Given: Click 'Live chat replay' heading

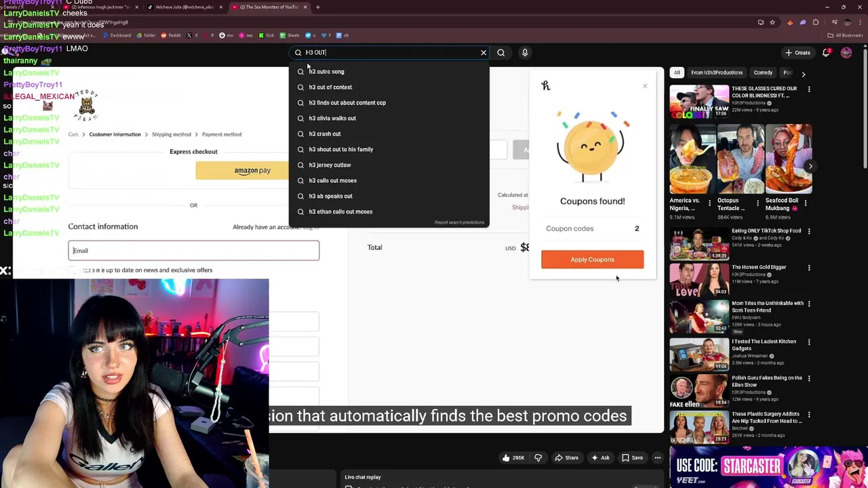Looking at the screenshot, I should pyautogui.click(x=363, y=477).
